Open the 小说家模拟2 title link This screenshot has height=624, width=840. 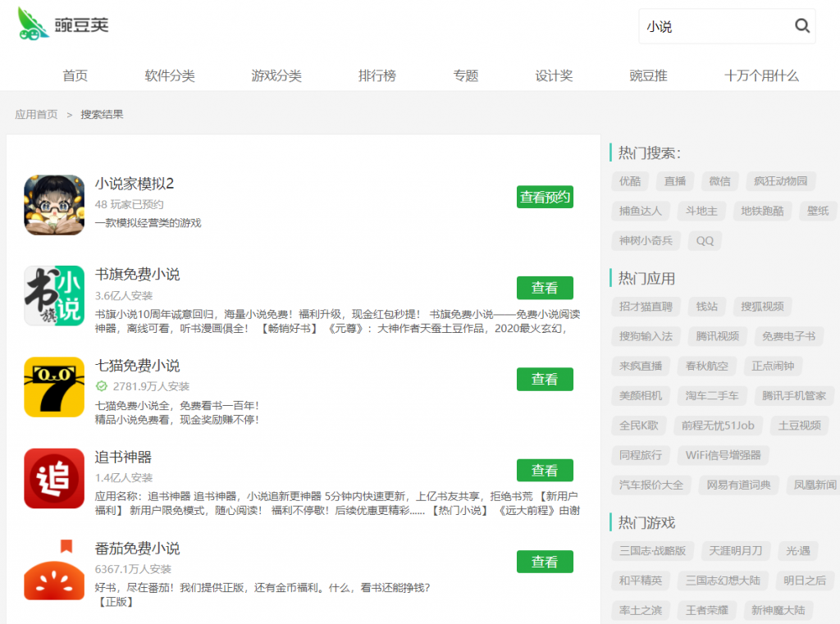[x=135, y=184]
